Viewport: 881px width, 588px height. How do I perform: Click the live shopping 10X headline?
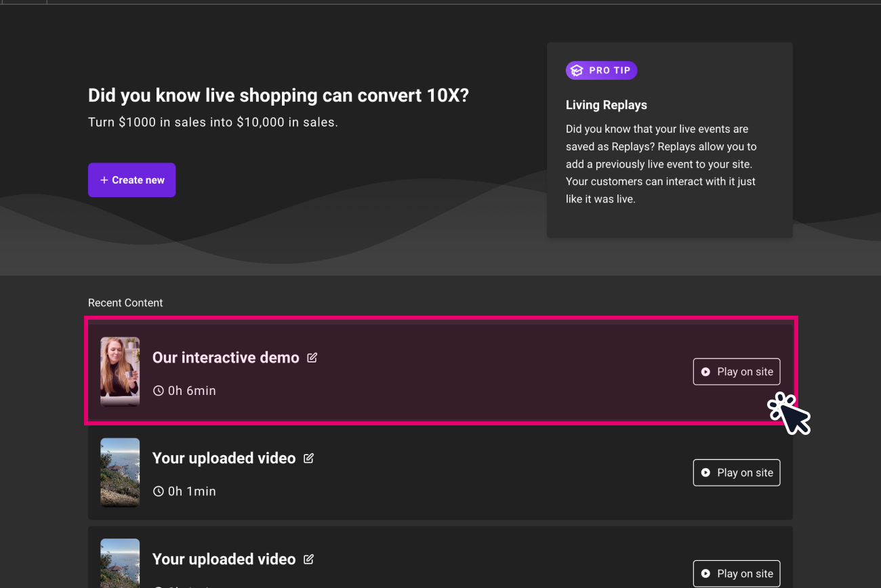coord(279,96)
